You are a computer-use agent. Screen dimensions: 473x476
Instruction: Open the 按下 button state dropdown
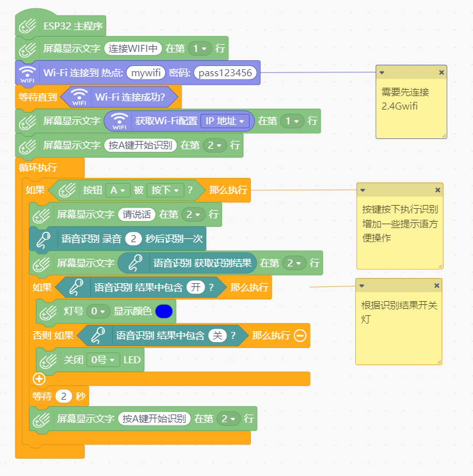click(x=165, y=190)
